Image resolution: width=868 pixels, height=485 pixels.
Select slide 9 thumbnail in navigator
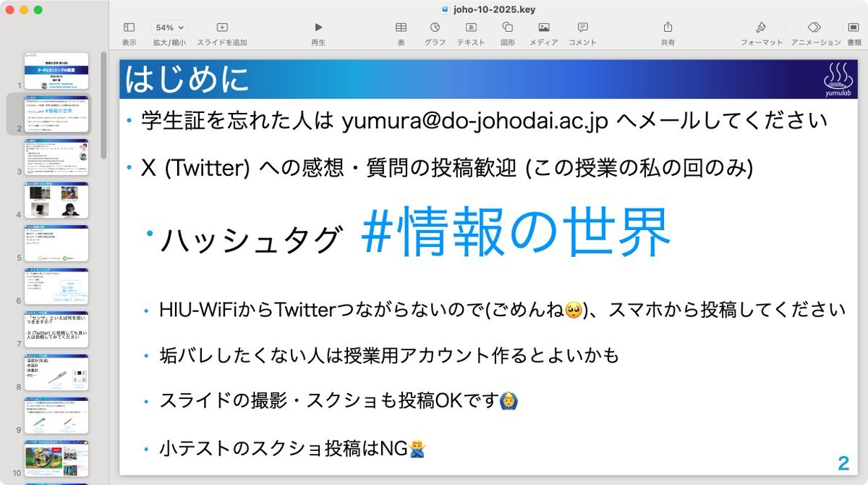(56, 416)
